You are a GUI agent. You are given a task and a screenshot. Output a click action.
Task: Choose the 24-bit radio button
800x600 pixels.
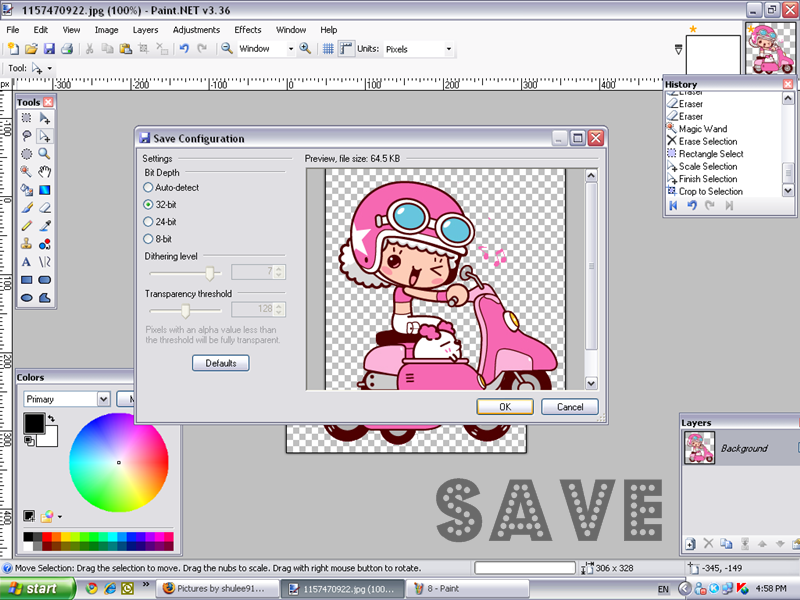[149, 222]
